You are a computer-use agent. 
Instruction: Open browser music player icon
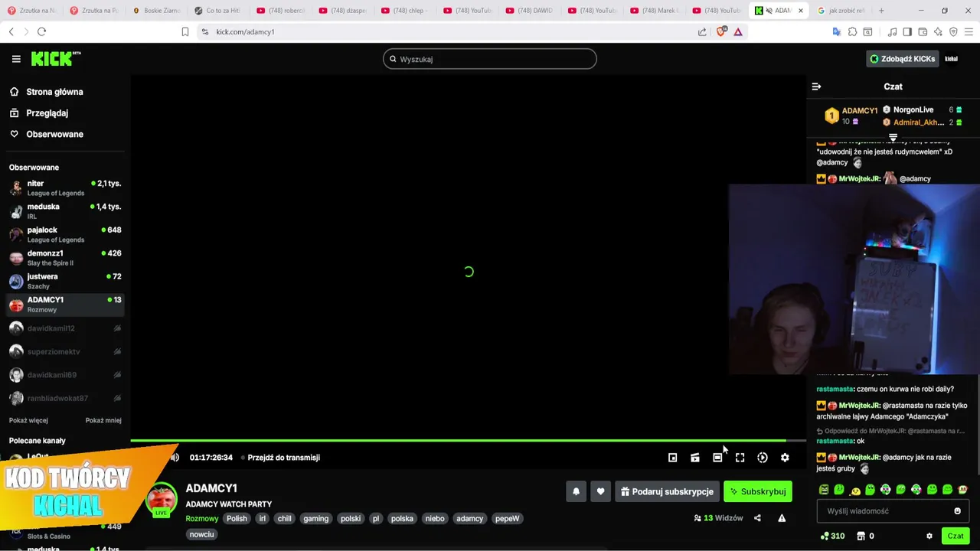click(892, 31)
